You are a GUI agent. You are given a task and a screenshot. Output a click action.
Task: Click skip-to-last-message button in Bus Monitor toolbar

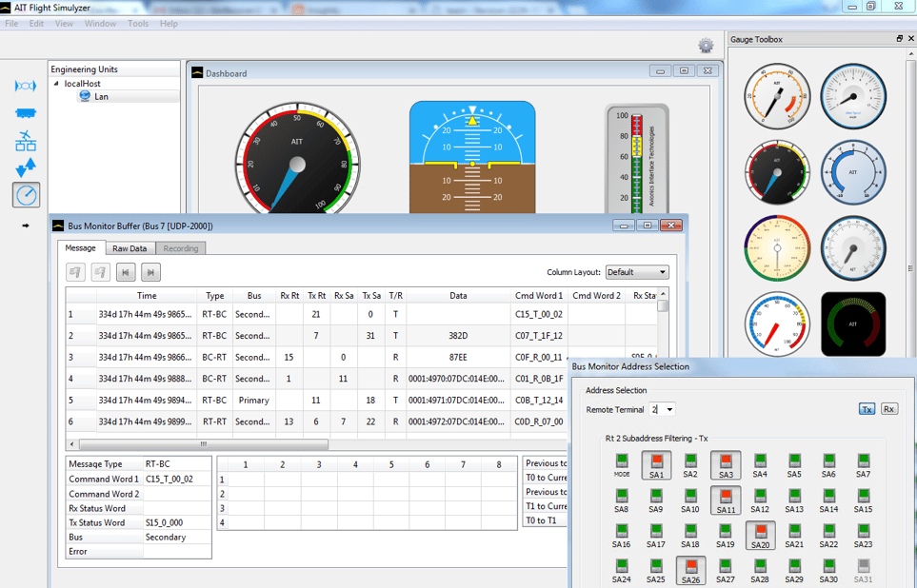150,273
